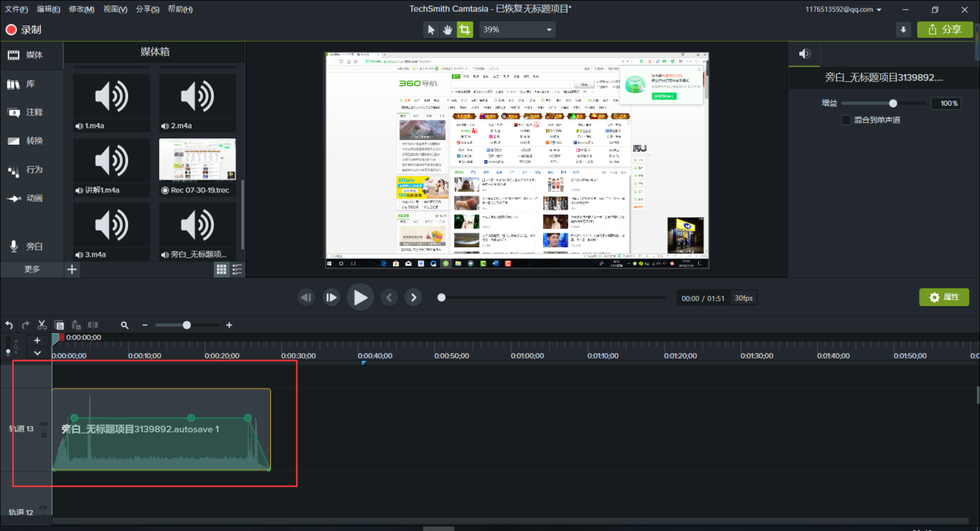Expand the track options chevron below plus

tap(37, 352)
